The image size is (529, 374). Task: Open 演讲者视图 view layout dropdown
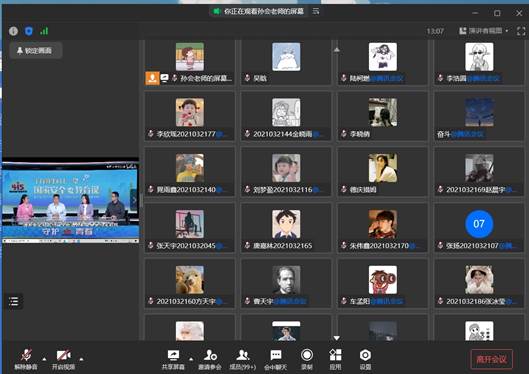(x=483, y=31)
